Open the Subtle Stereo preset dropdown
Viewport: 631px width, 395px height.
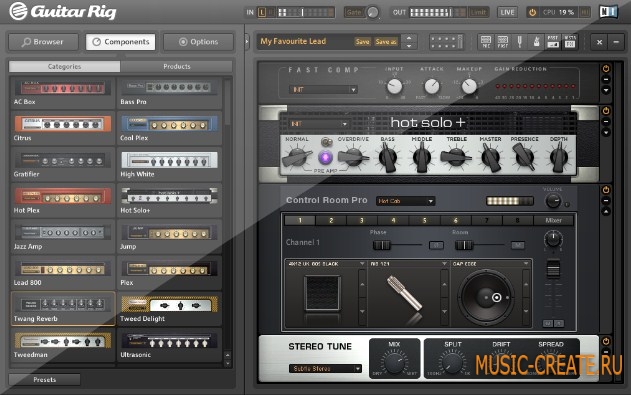tap(325, 368)
